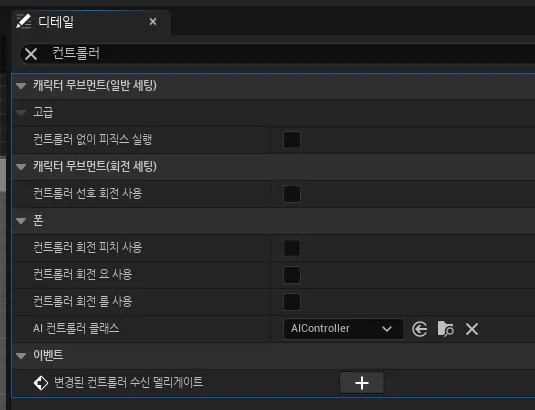Select the 디테일 panel tab
The image size is (535, 410).
91,22
